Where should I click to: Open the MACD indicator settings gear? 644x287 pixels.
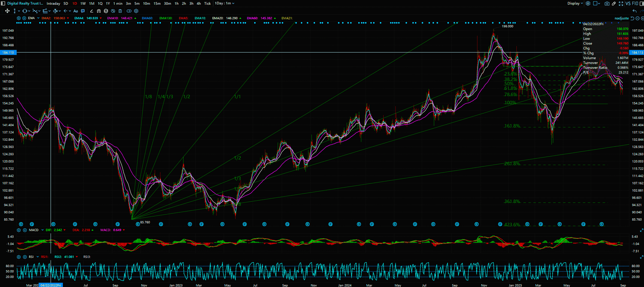tap(19, 230)
